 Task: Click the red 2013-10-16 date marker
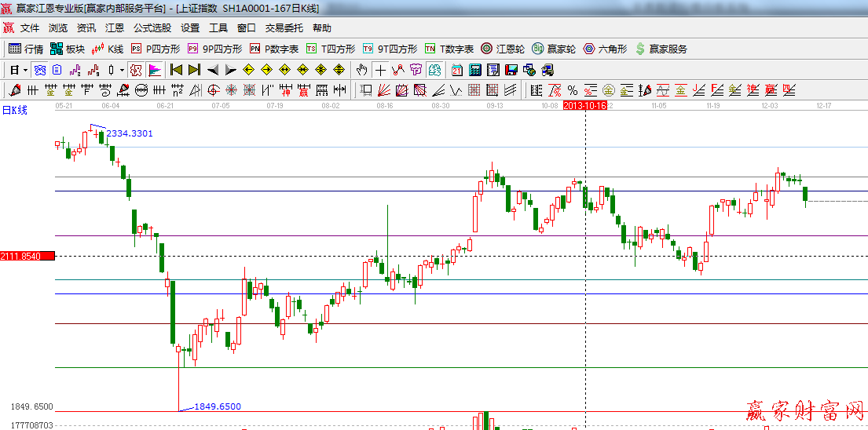(585, 105)
